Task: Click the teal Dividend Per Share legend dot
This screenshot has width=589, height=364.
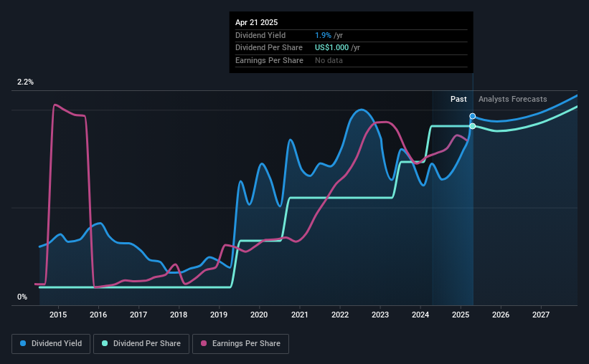Action: (105, 343)
